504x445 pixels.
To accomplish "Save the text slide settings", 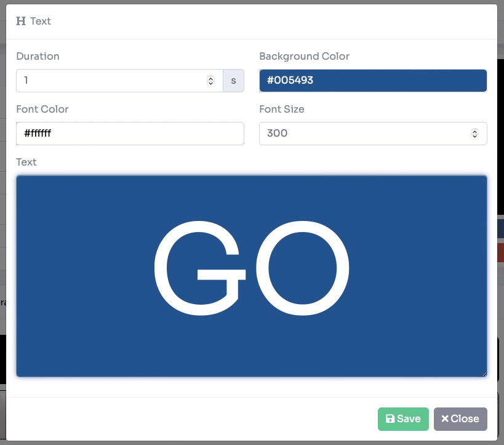I will click(403, 419).
